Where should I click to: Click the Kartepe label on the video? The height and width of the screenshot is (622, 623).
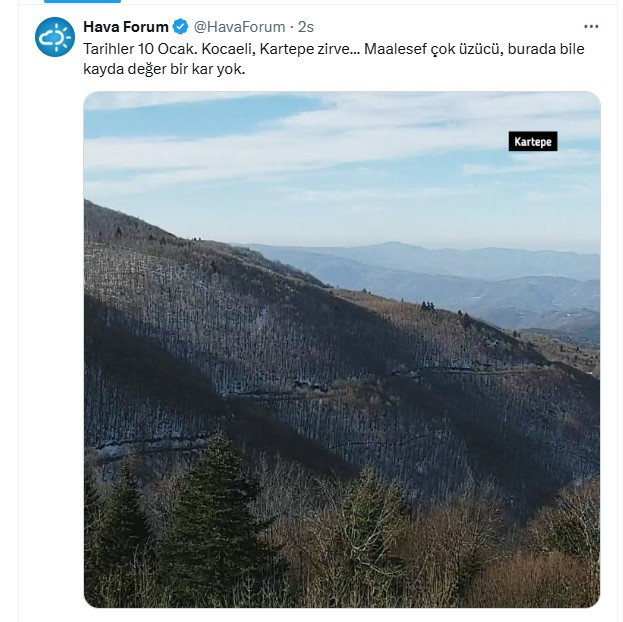point(532,142)
